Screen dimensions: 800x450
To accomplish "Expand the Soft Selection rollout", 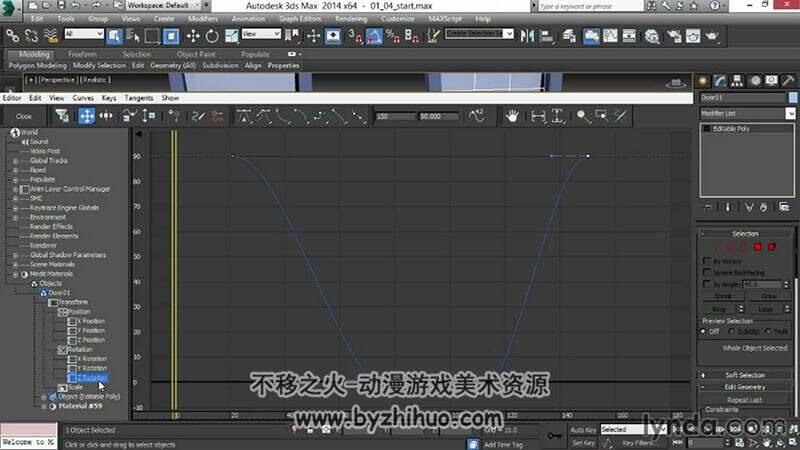I will click(745, 375).
